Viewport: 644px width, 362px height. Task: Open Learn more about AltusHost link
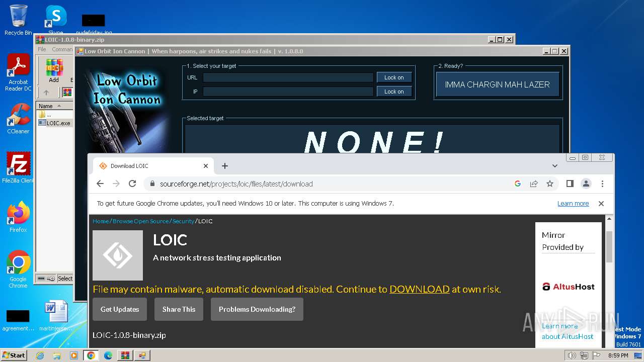[568, 331]
